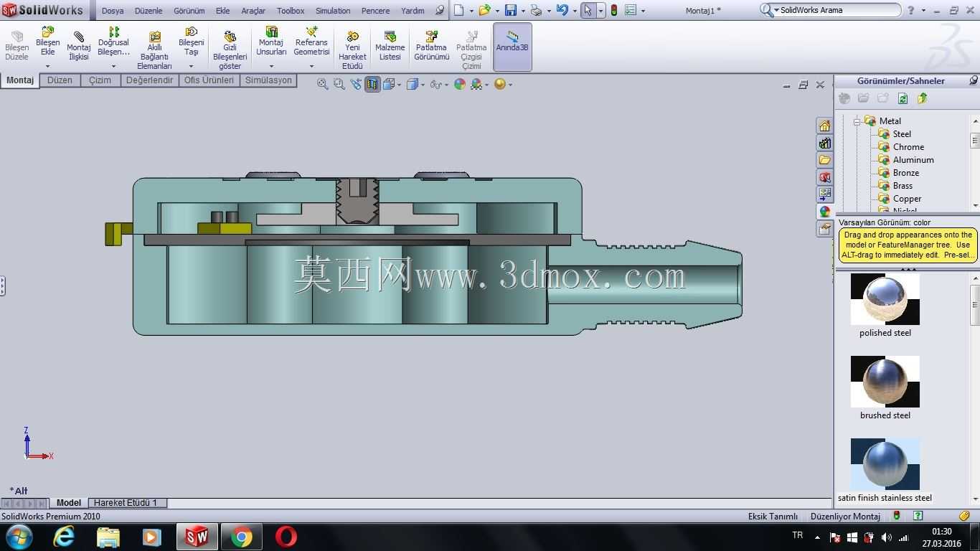Screen dimensions: 980x551
Task: Click the Previous View icon
Action: tap(356, 85)
